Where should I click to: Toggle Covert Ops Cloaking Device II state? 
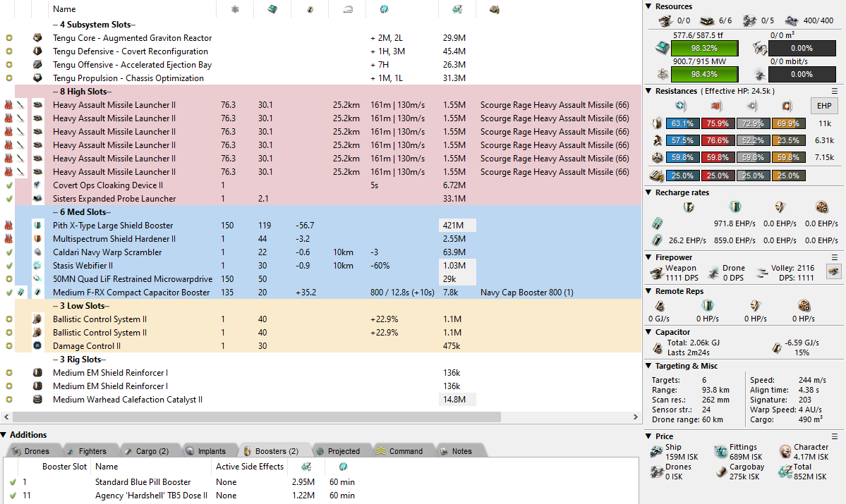tap(9, 185)
